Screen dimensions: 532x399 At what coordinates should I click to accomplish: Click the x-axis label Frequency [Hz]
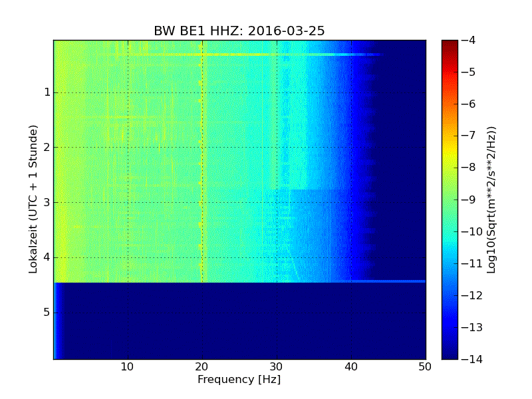click(x=239, y=379)
